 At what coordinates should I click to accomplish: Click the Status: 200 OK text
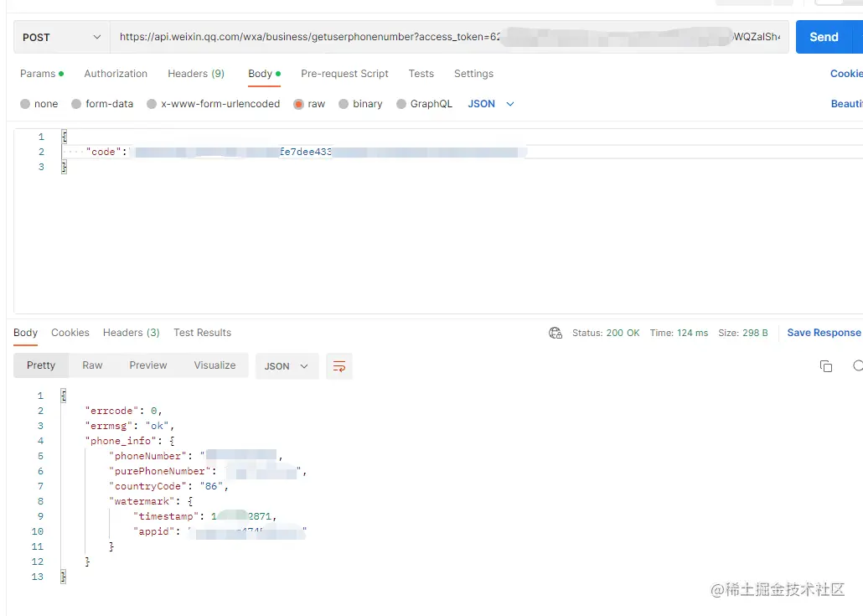[606, 333]
